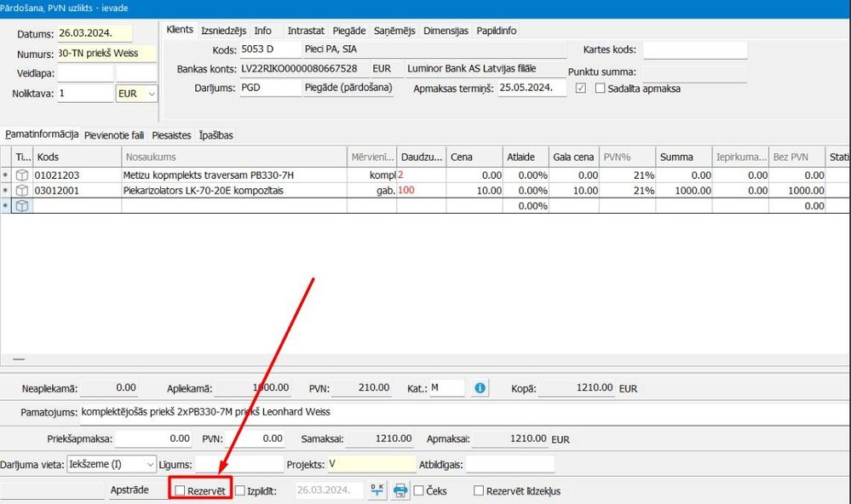Image resolution: width=851 pixels, height=504 pixels.
Task: Open the Pievienotie faili tab
Action: (x=114, y=135)
